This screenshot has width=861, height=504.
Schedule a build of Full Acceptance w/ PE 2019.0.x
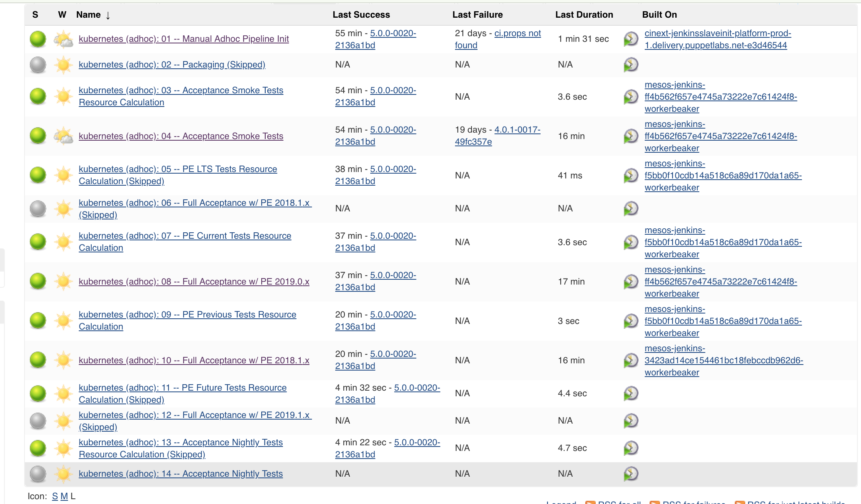coord(631,282)
